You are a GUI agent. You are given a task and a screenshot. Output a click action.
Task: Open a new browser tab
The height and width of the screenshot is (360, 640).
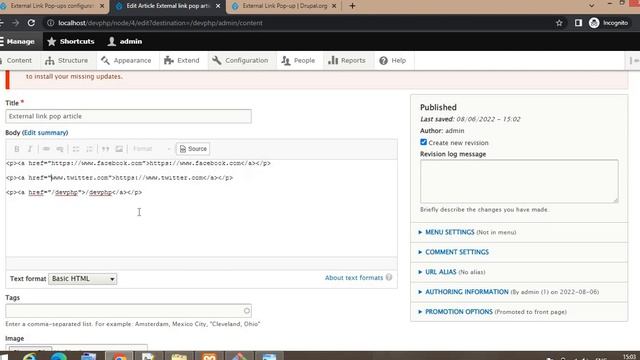[x=352, y=6]
